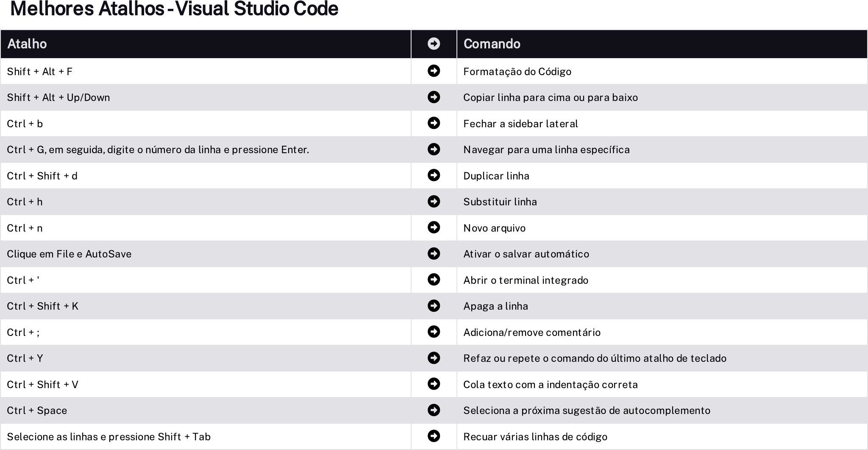Click arrow icon beside Formatação do Código
The image size is (868, 450).
(x=434, y=71)
